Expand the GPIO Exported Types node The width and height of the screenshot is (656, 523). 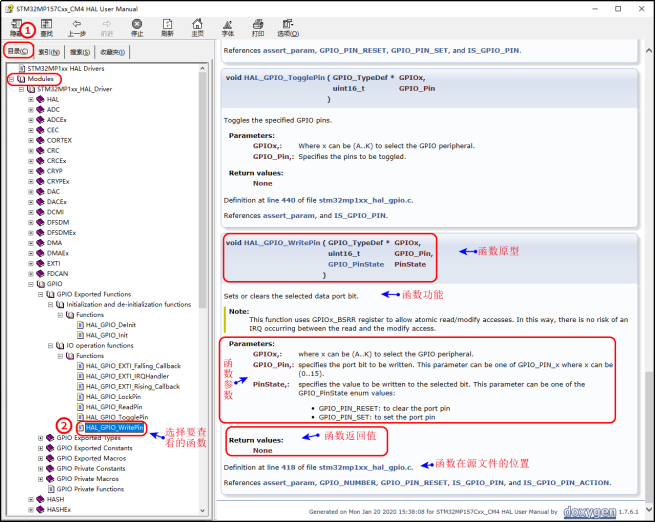coord(41,438)
